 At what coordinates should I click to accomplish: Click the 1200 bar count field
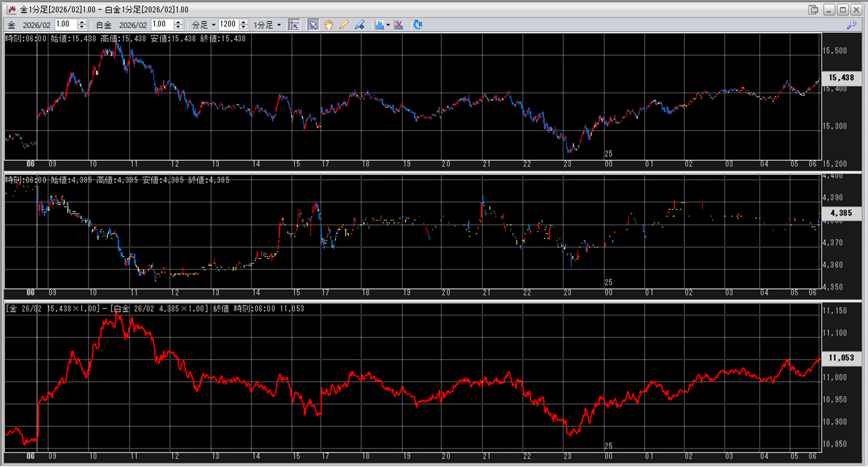[228, 25]
